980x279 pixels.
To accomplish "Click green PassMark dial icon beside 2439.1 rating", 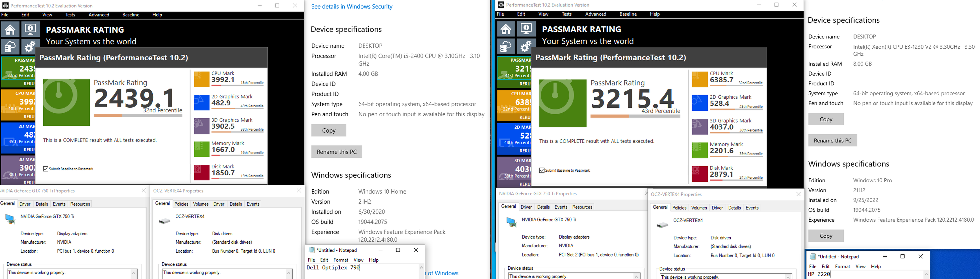I will (x=66, y=103).
